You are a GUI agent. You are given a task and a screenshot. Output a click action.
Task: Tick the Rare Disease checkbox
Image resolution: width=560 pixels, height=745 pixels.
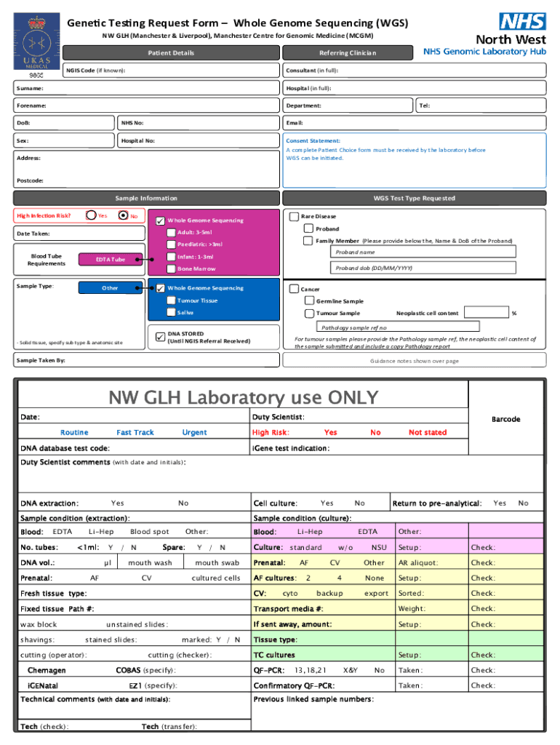294,216
